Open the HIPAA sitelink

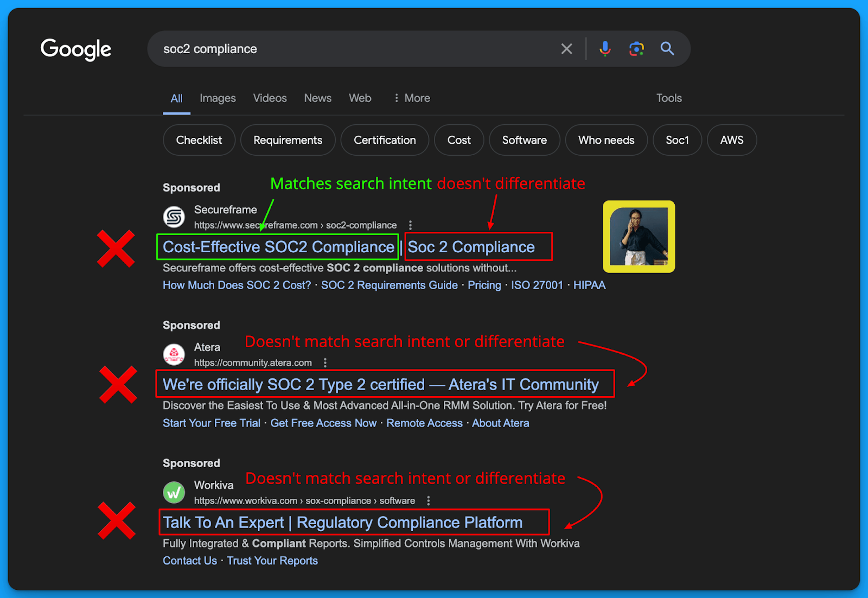(589, 285)
